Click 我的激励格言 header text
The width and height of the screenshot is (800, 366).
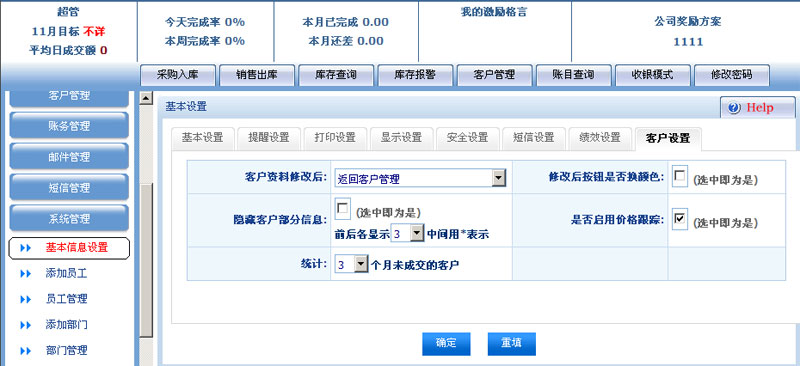coord(494,13)
